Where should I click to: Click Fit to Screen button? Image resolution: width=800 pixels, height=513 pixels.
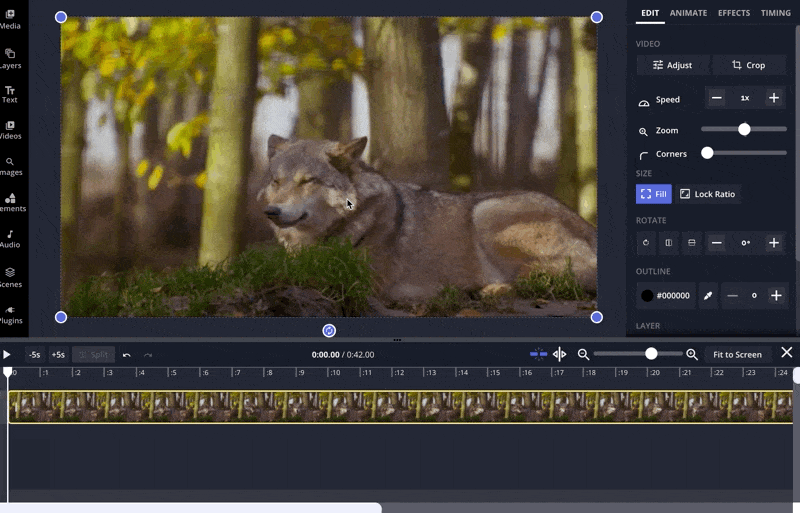(737, 354)
